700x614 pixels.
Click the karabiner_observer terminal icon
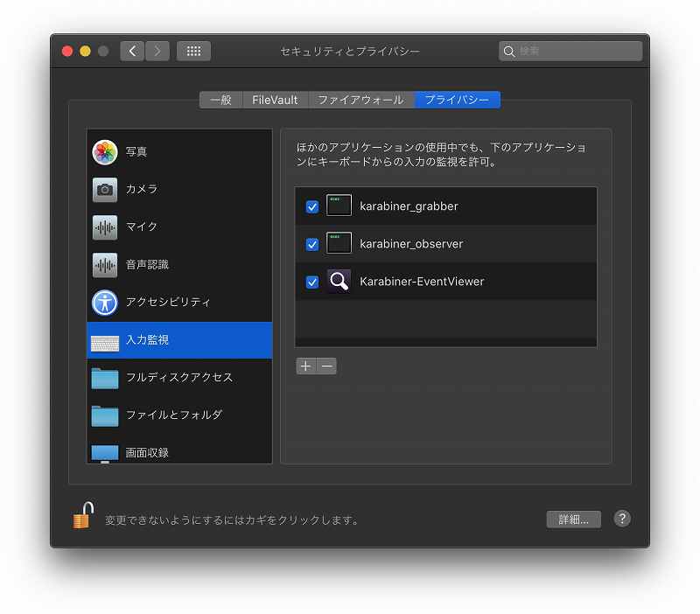[x=339, y=243]
